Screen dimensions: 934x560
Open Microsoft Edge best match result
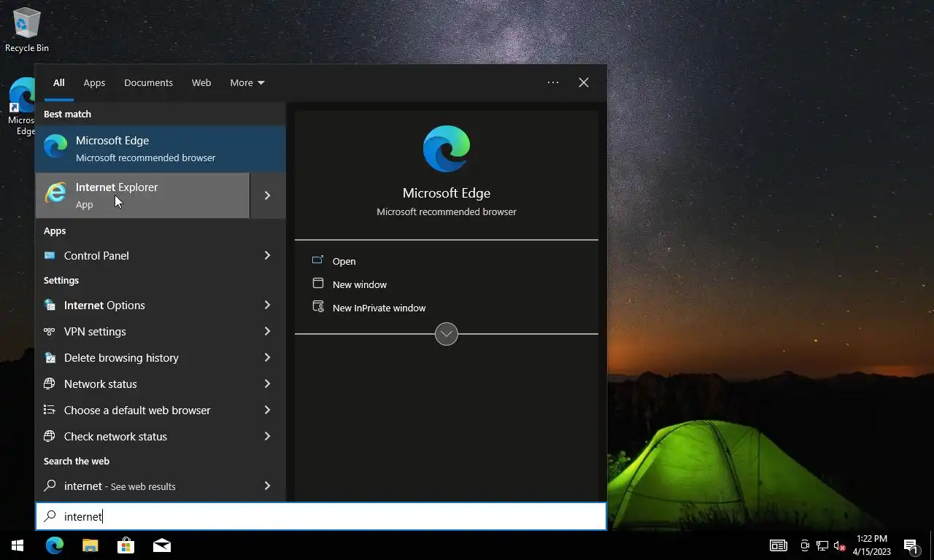click(x=161, y=149)
